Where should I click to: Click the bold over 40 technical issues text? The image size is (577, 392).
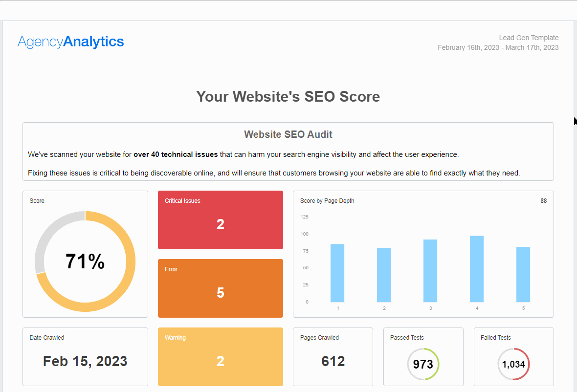pos(175,154)
